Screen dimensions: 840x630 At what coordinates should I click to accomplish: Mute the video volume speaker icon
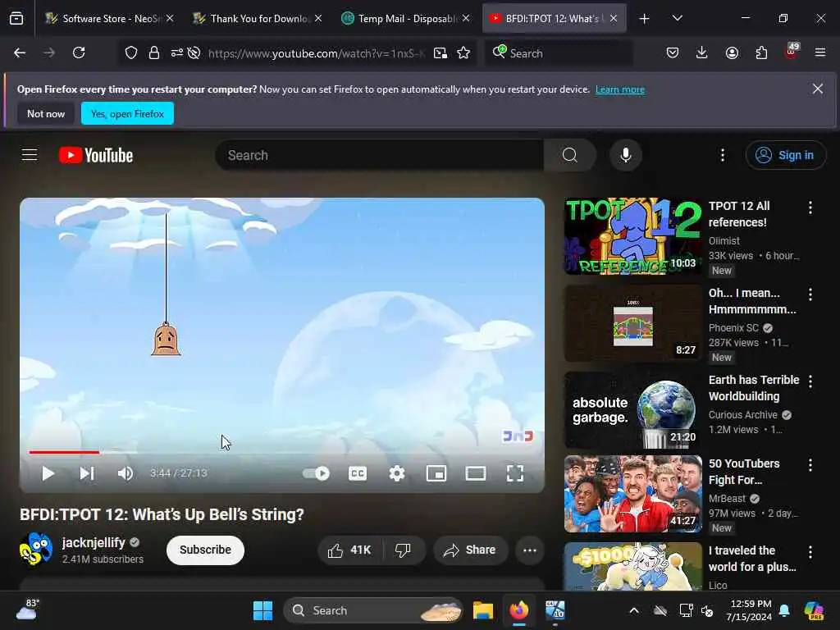click(x=126, y=473)
